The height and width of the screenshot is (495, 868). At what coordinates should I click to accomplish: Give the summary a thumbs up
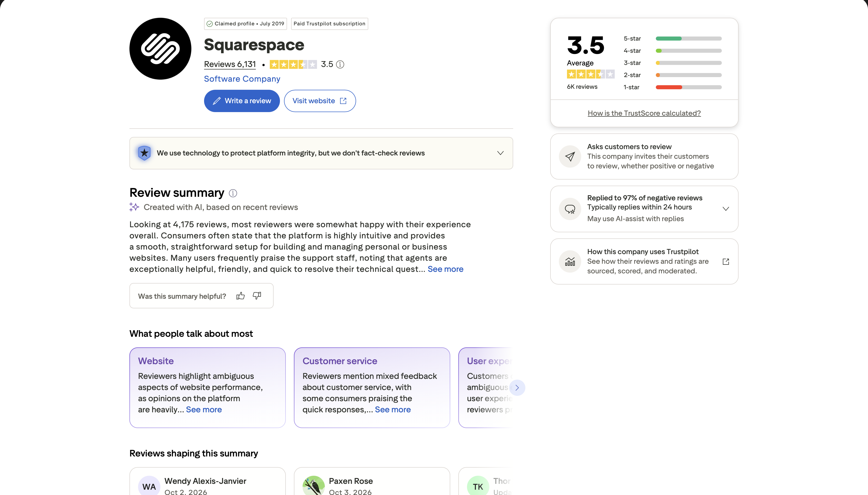pyautogui.click(x=241, y=296)
